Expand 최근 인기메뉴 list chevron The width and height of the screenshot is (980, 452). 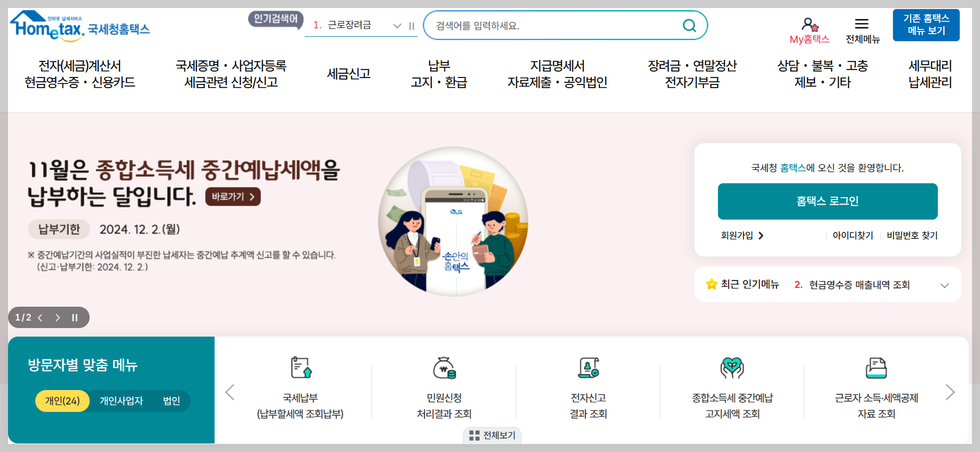pyautogui.click(x=944, y=285)
